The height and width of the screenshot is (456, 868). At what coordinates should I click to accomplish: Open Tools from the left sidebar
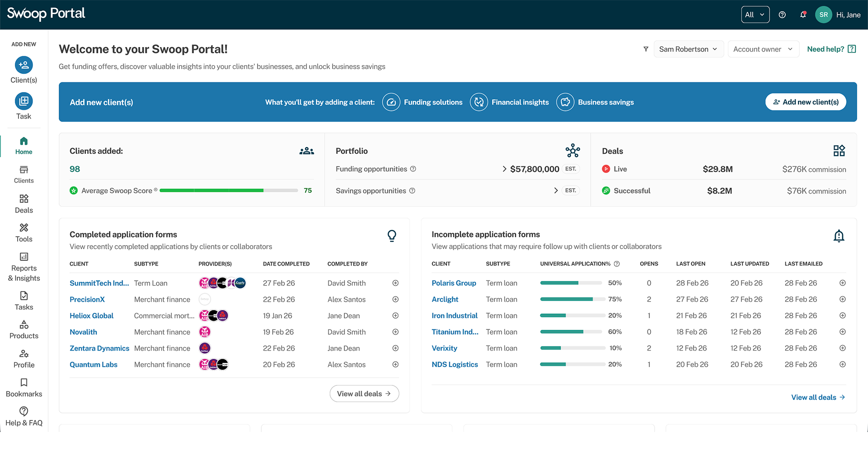(x=24, y=233)
